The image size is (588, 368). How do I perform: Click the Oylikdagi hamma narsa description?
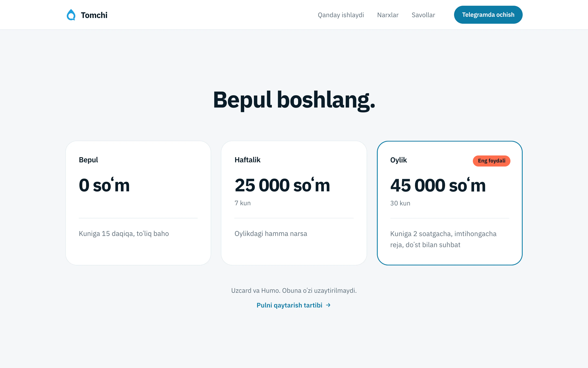tap(271, 233)
